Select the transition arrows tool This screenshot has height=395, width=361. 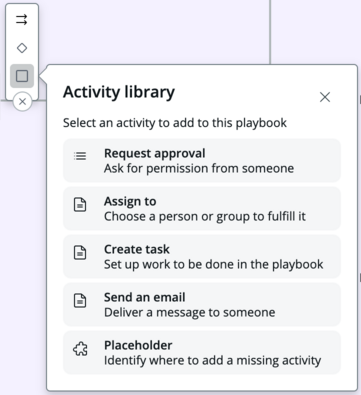tap(22, 20)
